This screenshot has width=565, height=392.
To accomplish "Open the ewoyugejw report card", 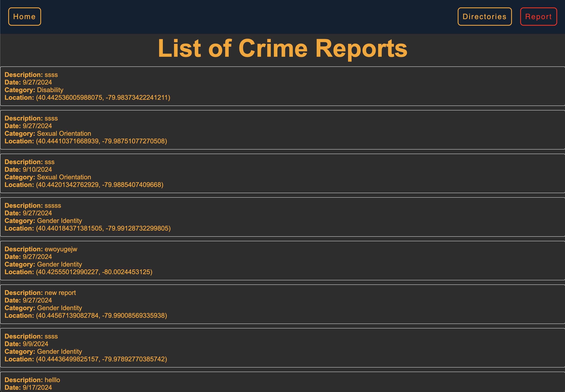I will point(282,260).
